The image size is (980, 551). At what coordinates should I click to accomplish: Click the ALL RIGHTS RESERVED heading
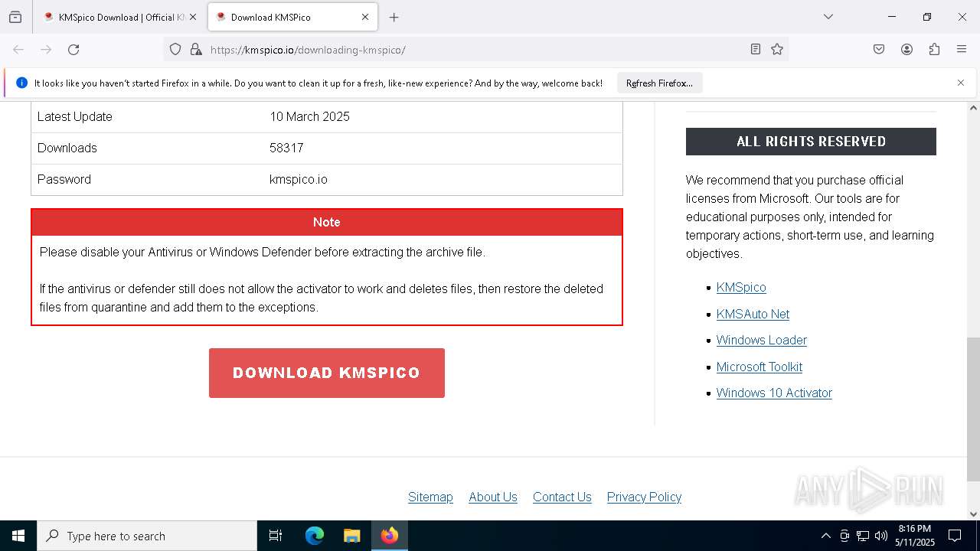[x=811, y=142]
